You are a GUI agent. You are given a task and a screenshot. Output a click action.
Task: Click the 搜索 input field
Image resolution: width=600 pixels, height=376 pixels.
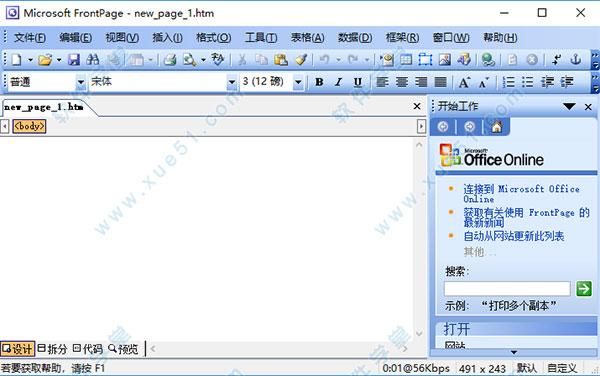point(507,288)
